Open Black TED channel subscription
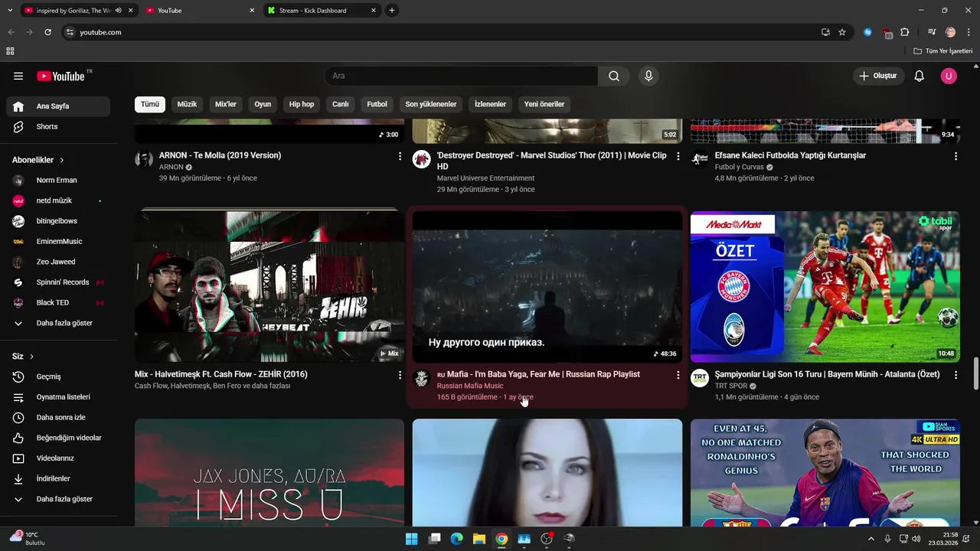Viewport: 980px width, 551px height. click(x=57, y=302)
